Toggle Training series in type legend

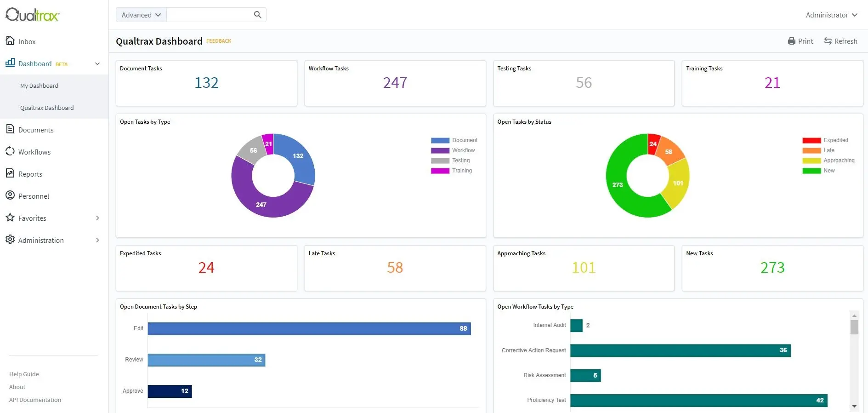point(461,171)
